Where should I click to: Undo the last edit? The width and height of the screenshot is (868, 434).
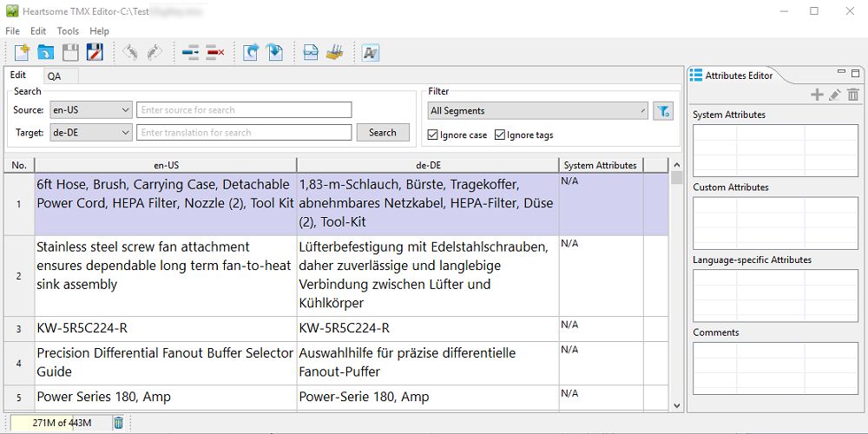pyautogui.click(x=129, y=53)
